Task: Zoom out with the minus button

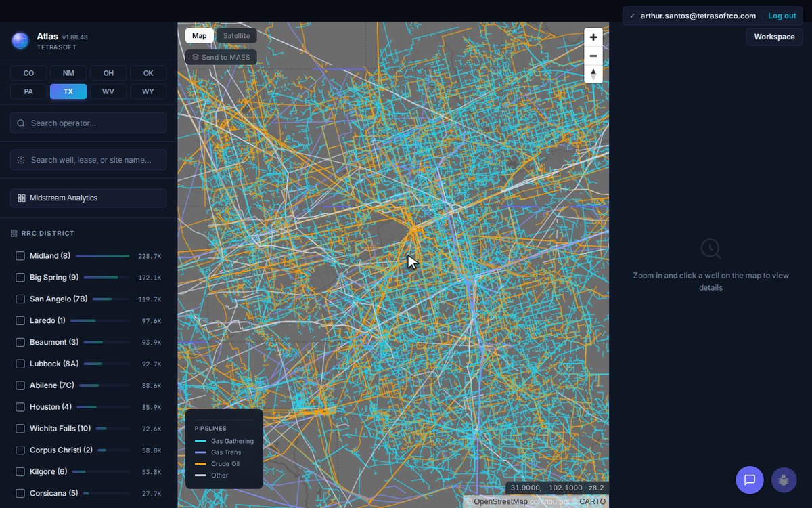Action: tap(593, 56)
